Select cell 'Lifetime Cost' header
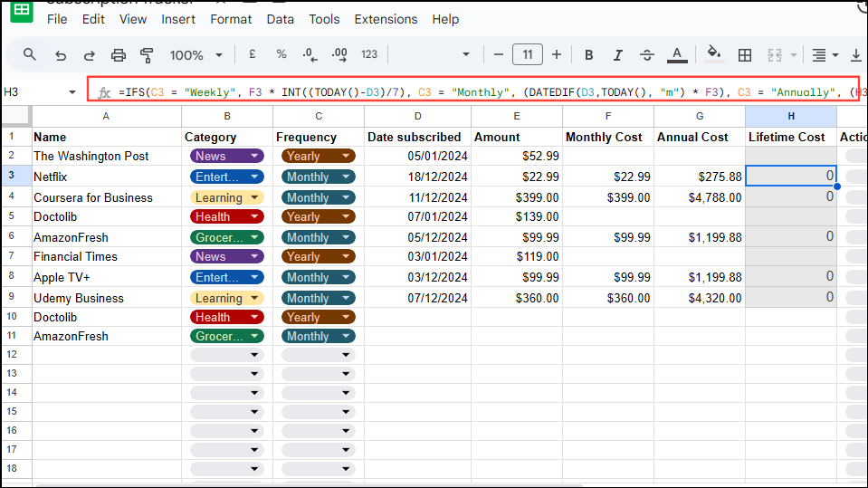 (790, 137)
